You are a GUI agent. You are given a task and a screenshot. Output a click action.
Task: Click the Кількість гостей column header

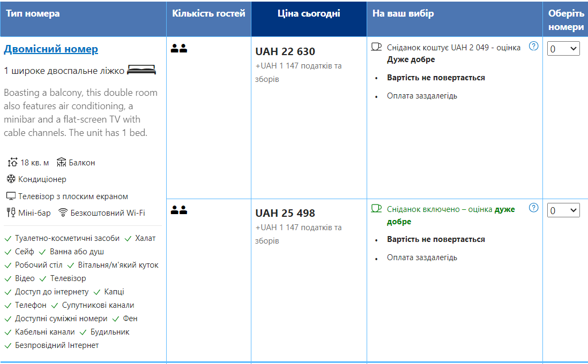click(209, 14)
